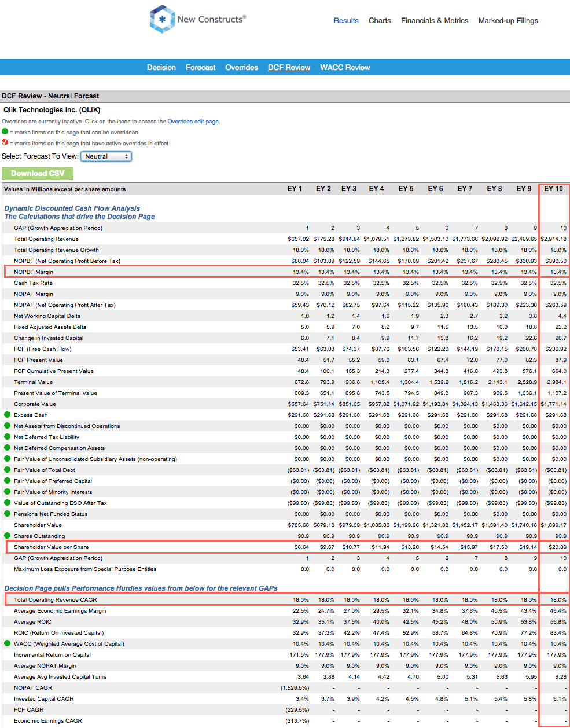570x728 pixels.
Task: Click the Dynamic Discounted Cash Flow Analysis heading
Action: click(x=72, y=208)
